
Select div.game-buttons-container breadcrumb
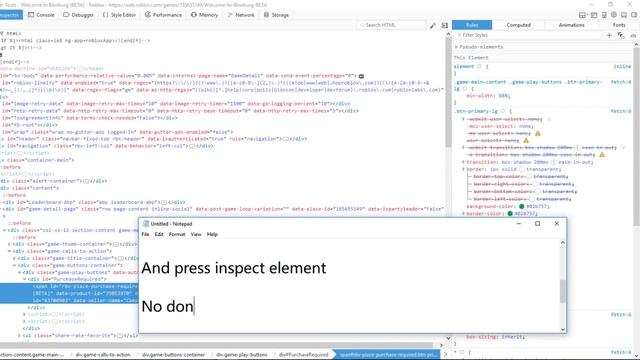(173, 355)
